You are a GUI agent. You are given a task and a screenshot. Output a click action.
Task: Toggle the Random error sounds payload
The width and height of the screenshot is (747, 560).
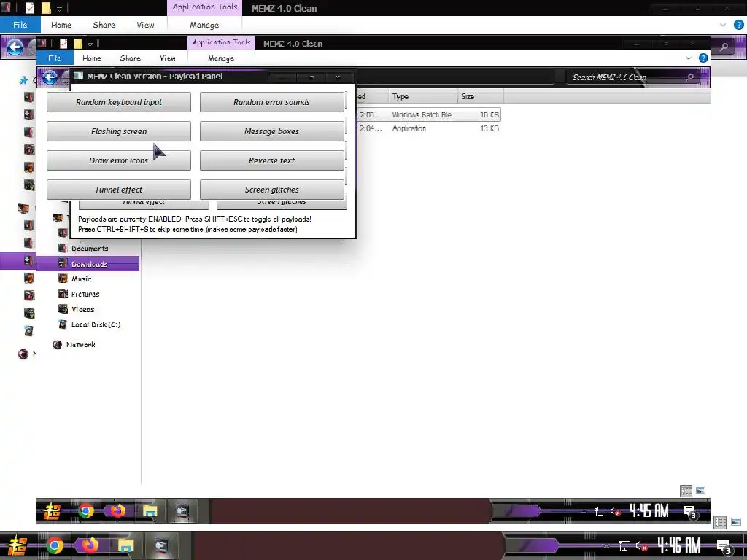point(271,102)
